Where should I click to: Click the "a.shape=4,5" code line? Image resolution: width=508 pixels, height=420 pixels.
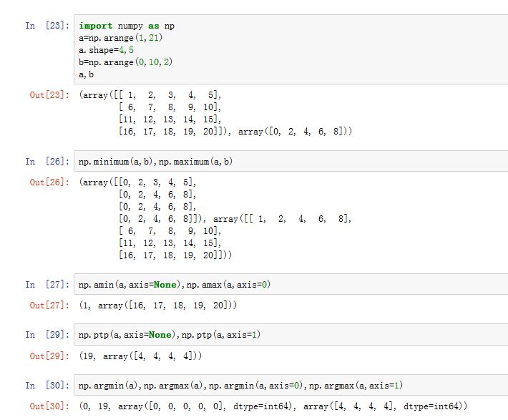click(107, 50)
